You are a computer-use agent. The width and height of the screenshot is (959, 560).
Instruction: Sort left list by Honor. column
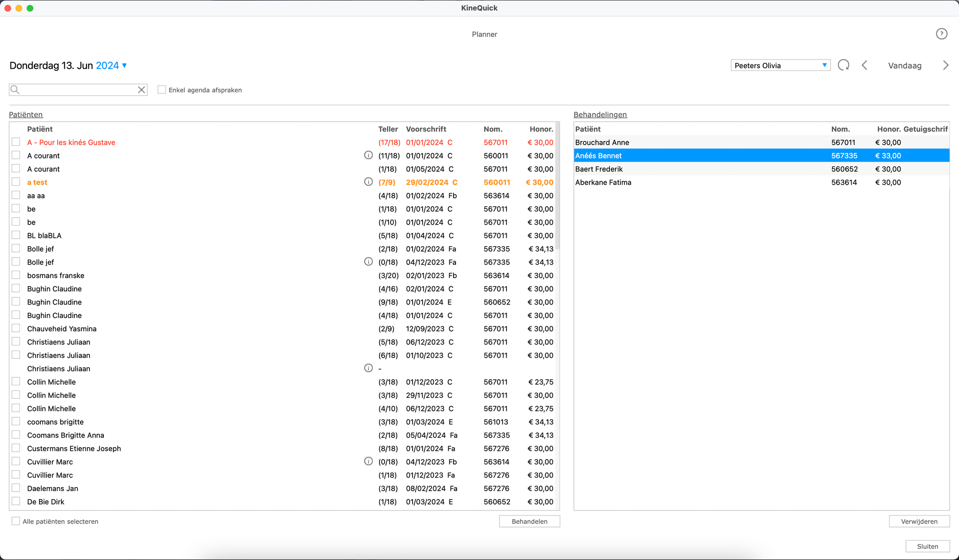click(541, 129)
